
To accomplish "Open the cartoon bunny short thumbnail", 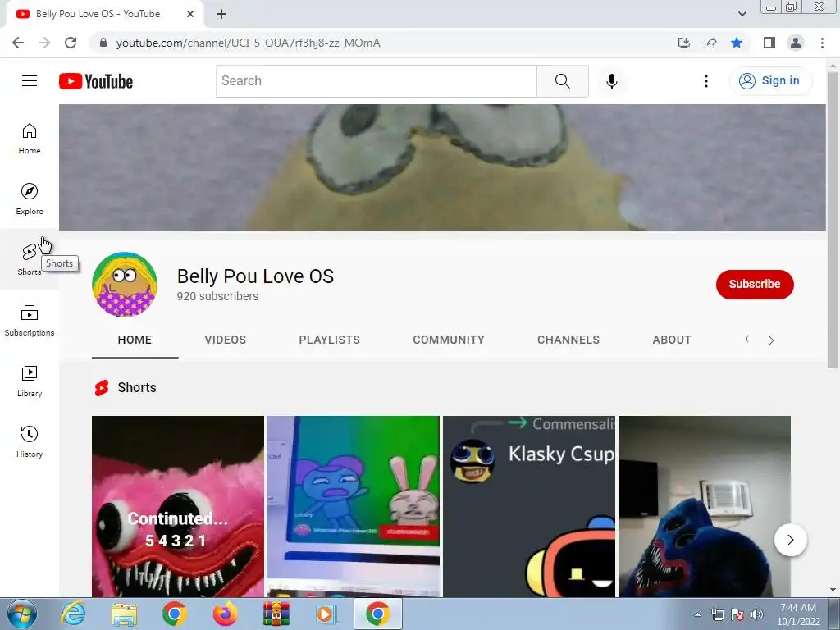I will click(x=354, y=506).
